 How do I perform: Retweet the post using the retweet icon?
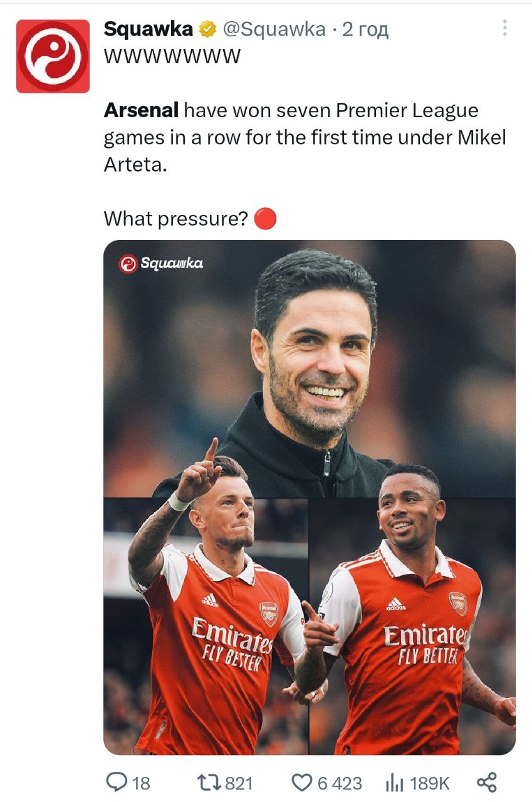tap(209, 781)
